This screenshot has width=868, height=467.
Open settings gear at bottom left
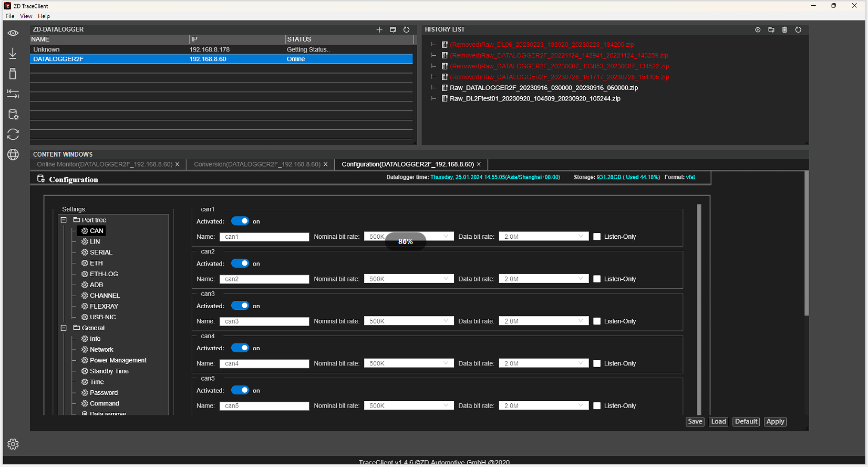[13, 444]
